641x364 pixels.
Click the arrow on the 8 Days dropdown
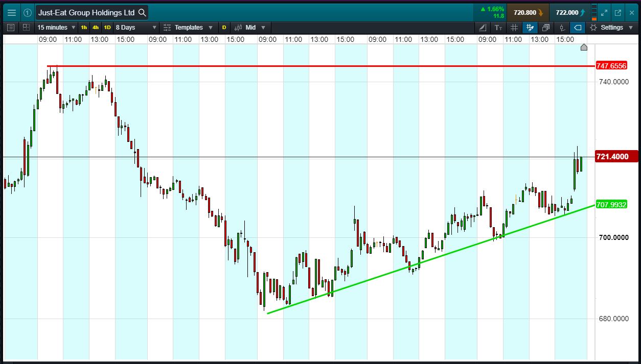[x=154, y=28]
